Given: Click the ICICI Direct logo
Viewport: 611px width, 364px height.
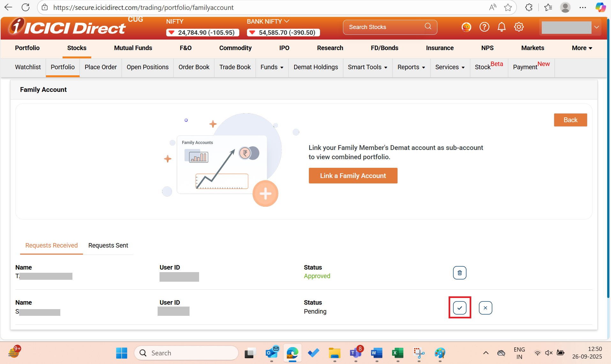Looking at the screenshot, I should [x=66, y=28].
